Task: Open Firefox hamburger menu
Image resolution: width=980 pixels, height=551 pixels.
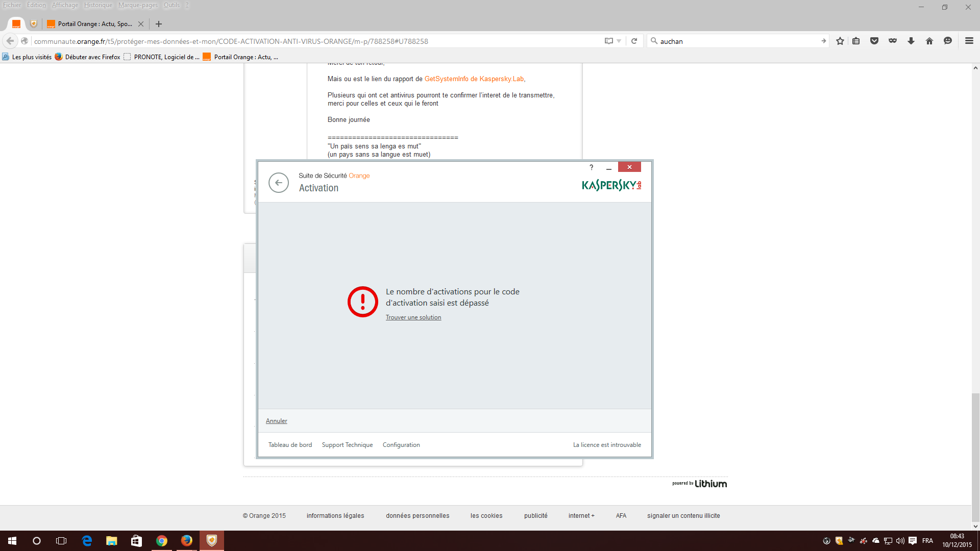Action: (x=969, y=41)
